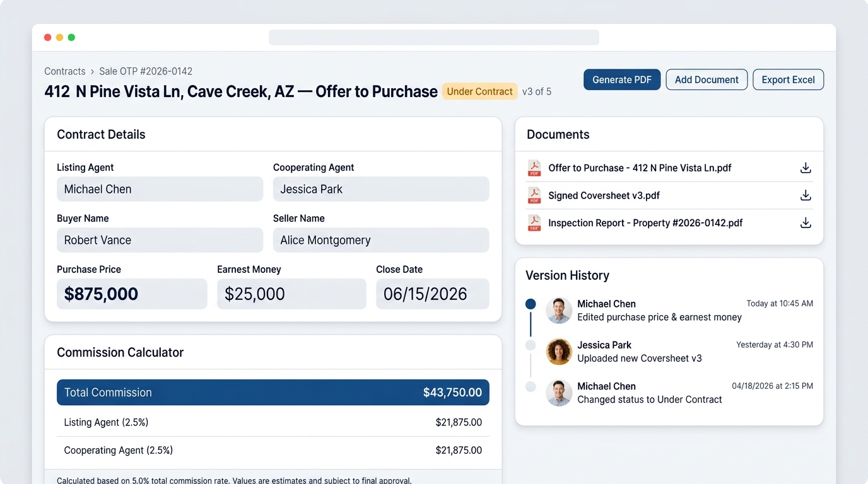
Task: Edit the Listing Agent field Michael Chen
Action: [x=160, y=189]
